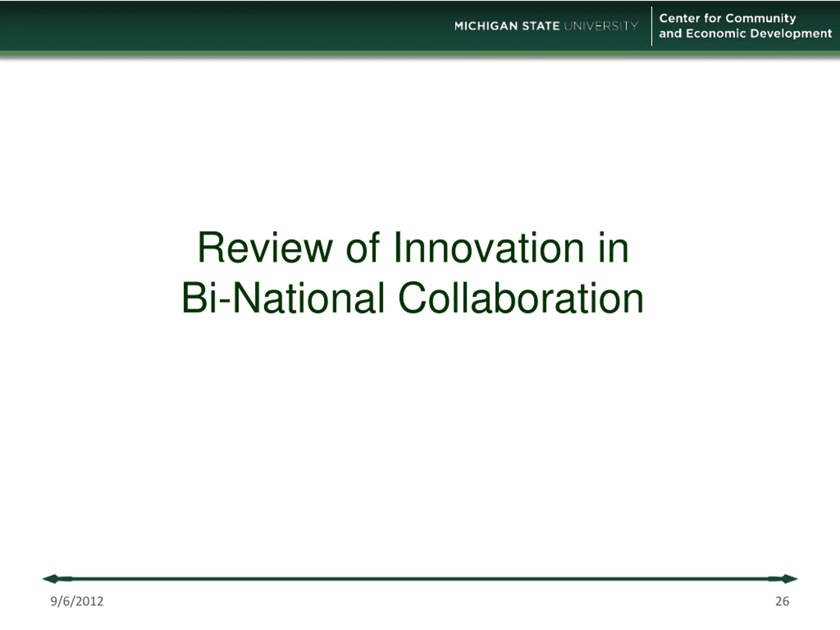Image resolution: width=840 pixels, height=630 pixels.
Task: Click the 9/6/2012 date in footer
Action: click(x=77, y=601)
